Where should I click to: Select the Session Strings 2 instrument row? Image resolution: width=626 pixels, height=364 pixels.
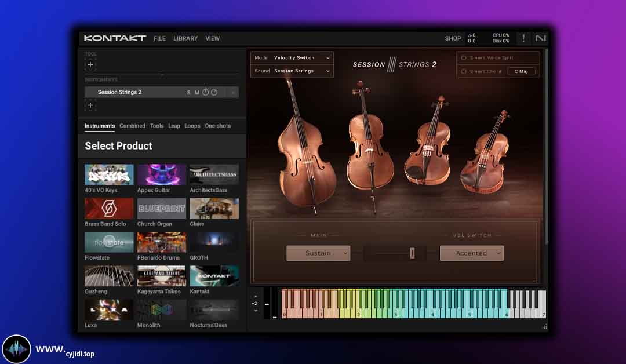click(x=162, y=93)
